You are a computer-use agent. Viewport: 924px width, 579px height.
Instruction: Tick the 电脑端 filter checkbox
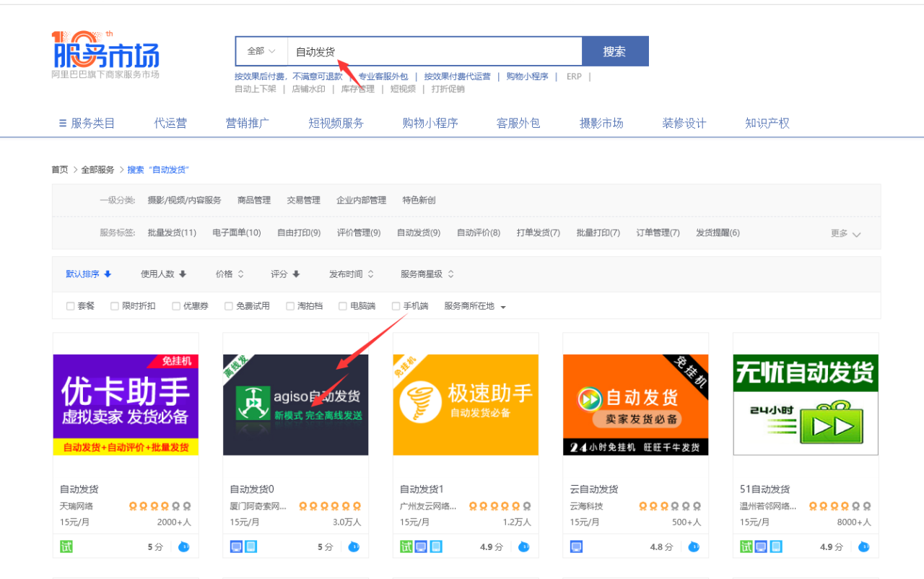(x=343, y=306)
